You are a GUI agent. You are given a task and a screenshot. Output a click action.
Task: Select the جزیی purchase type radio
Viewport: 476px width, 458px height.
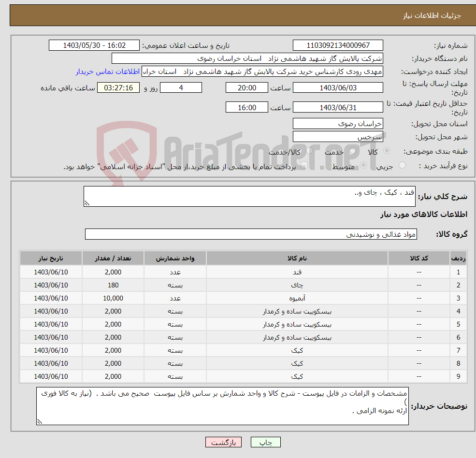click(402, 165)
